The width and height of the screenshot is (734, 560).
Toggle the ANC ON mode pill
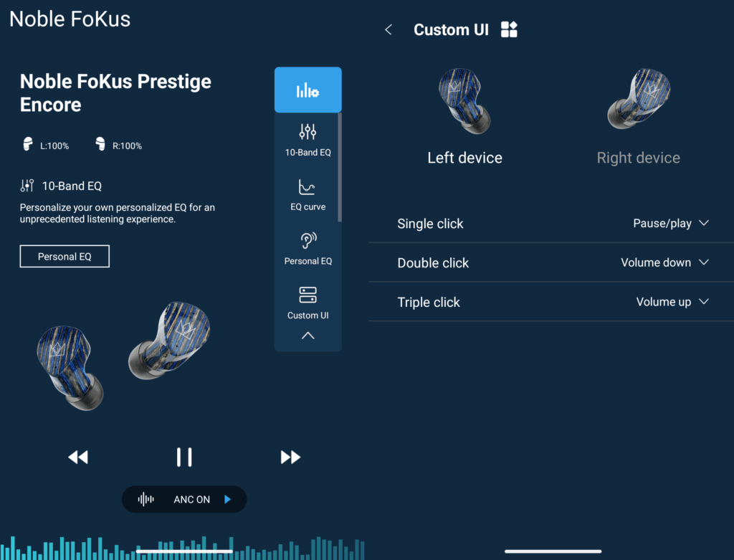[x=184, y=500]
